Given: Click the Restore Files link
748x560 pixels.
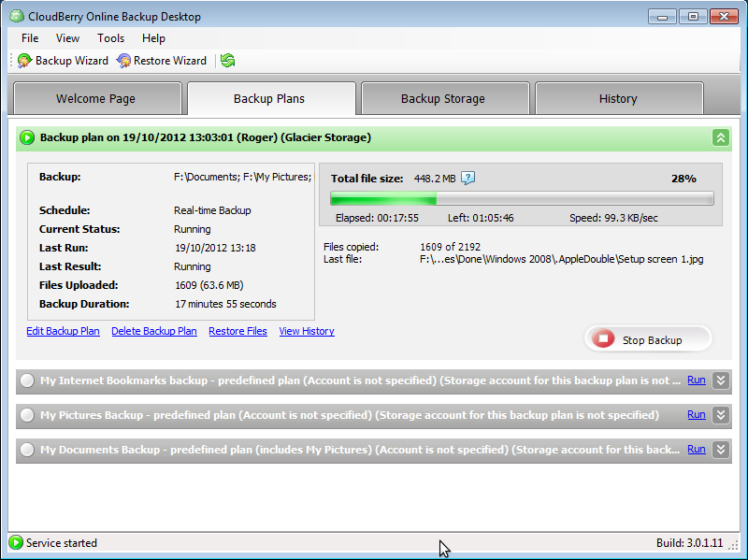Looking at the screenshot, I should (x=237, y=331).
